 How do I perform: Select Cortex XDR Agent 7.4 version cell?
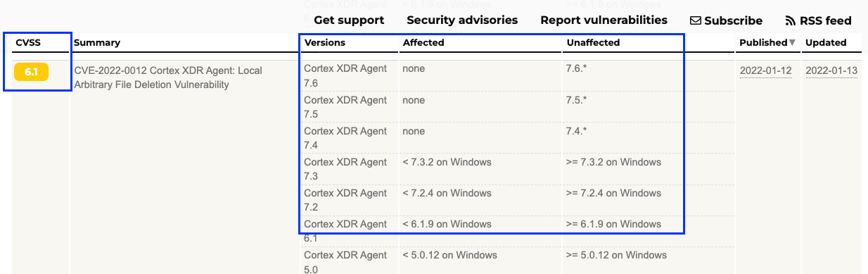click(345, 138)
